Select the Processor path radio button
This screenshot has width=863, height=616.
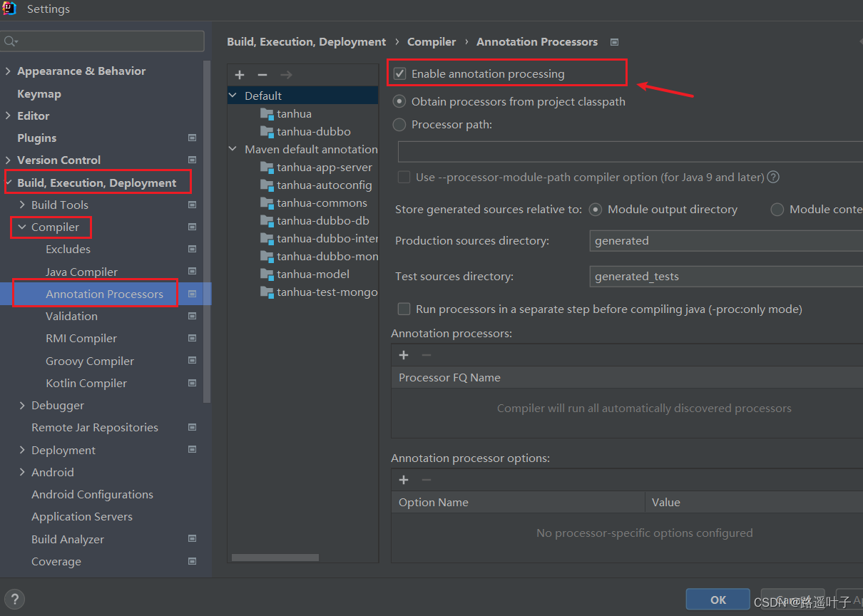pyautogui.click(x=400, y=124)
